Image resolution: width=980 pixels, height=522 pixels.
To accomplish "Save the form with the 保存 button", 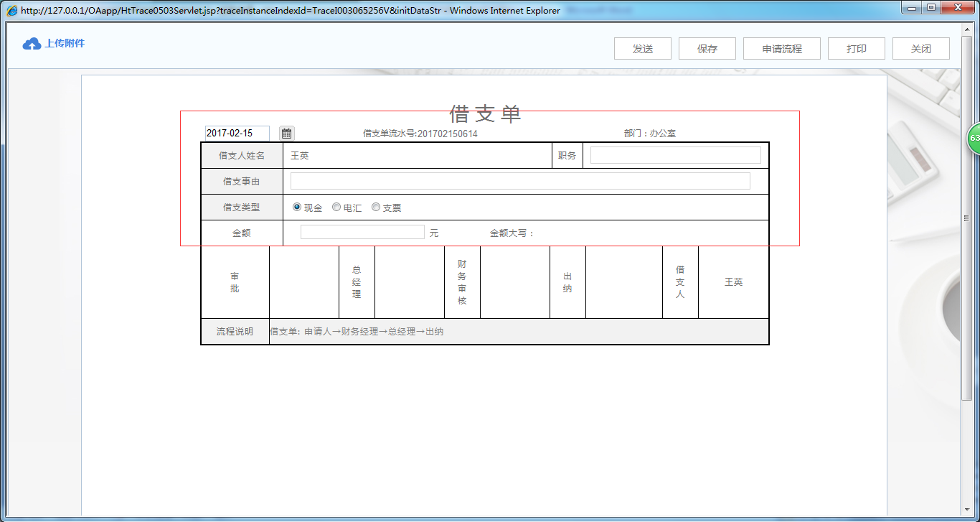I will [x=707, y=48].
